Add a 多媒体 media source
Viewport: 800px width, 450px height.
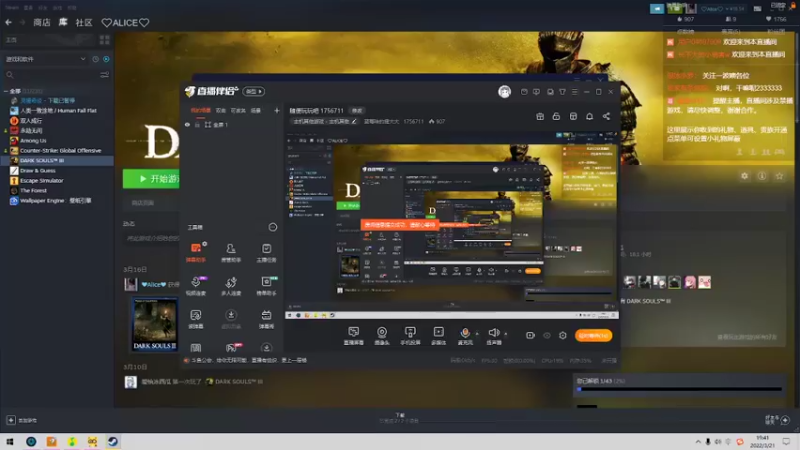tap(438, 336)
